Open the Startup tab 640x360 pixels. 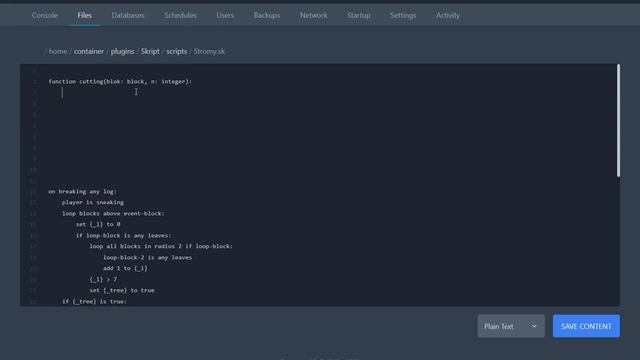click(x=359, y=15)
